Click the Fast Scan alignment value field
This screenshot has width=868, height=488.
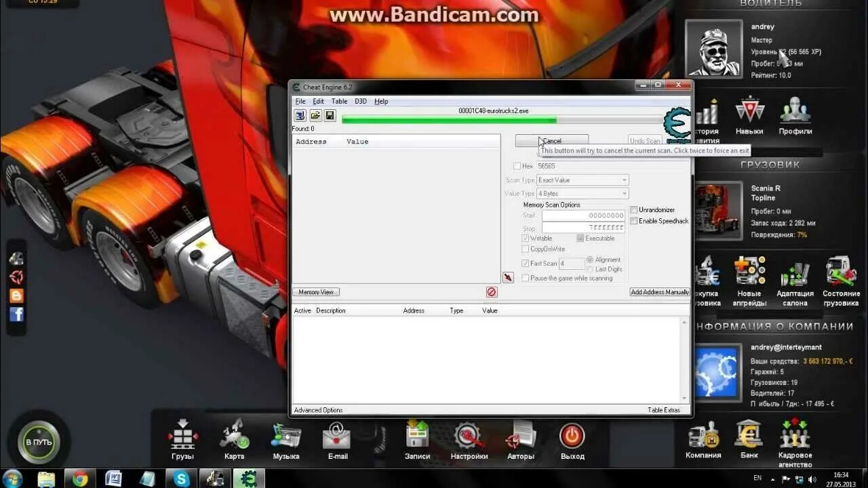tap(571, 264)
